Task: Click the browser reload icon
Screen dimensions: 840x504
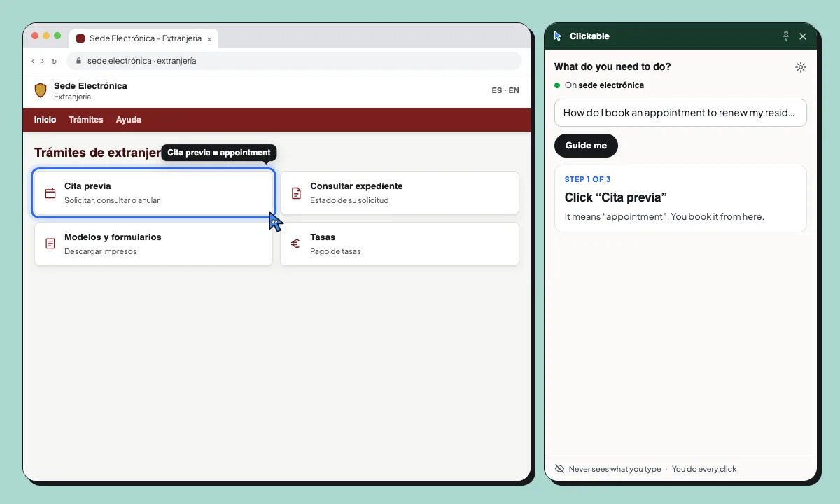Action: pos(54,62)
